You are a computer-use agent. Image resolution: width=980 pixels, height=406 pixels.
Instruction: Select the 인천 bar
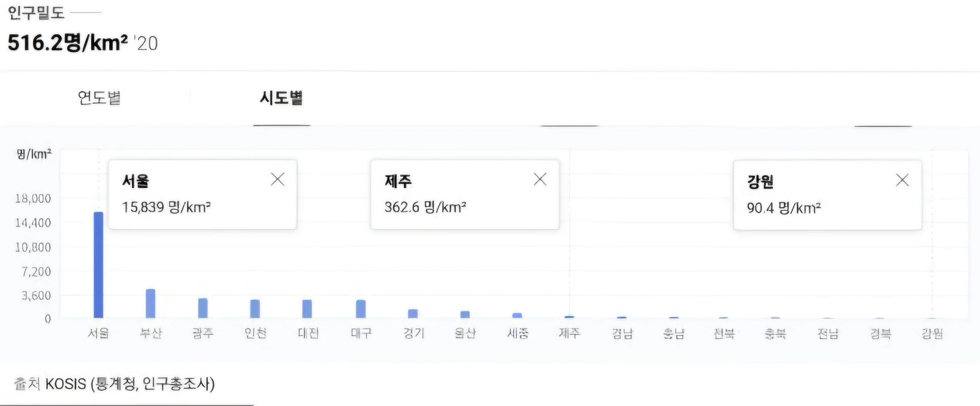pos(255,309)
